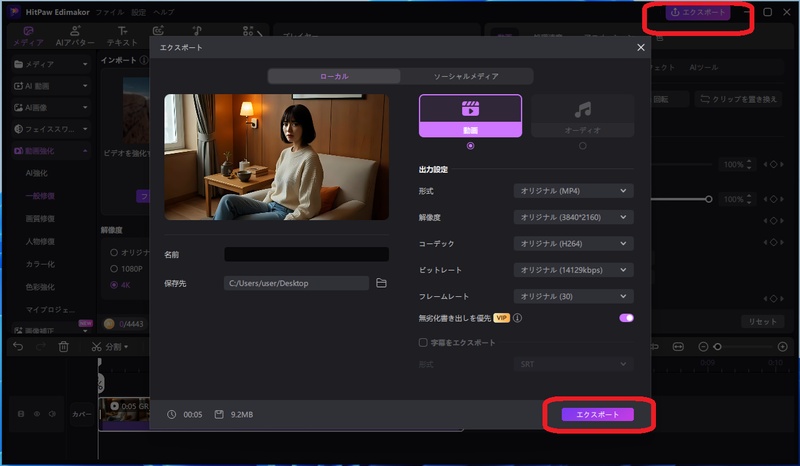Adjust the timeline zoom slider handle
The image size is (800, 466).
[717, 347]
